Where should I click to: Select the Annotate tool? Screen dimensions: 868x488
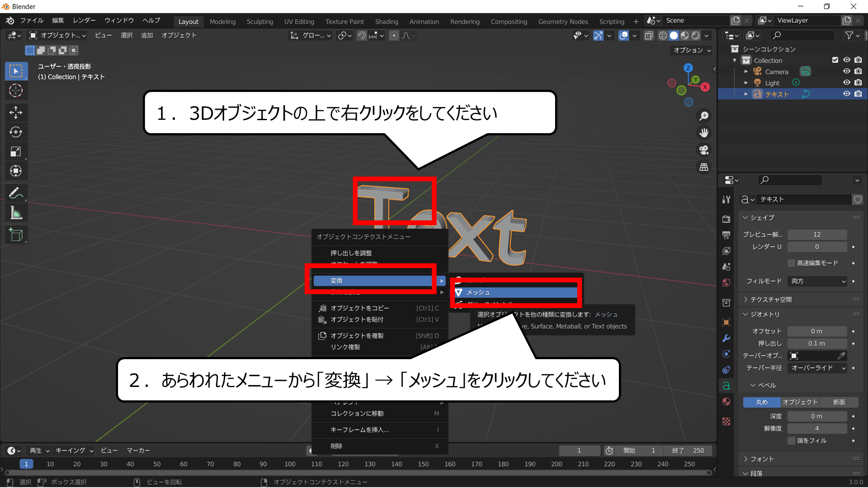pos(16,193)
